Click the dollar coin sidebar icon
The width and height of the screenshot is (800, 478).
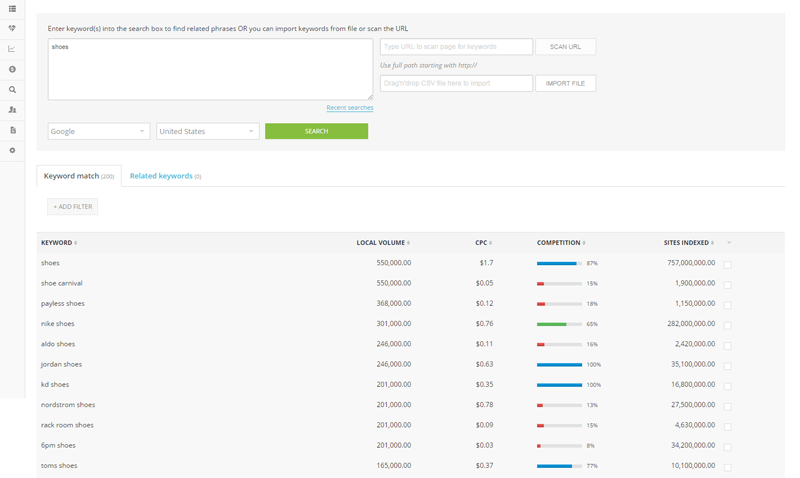(x=12, y=69)
